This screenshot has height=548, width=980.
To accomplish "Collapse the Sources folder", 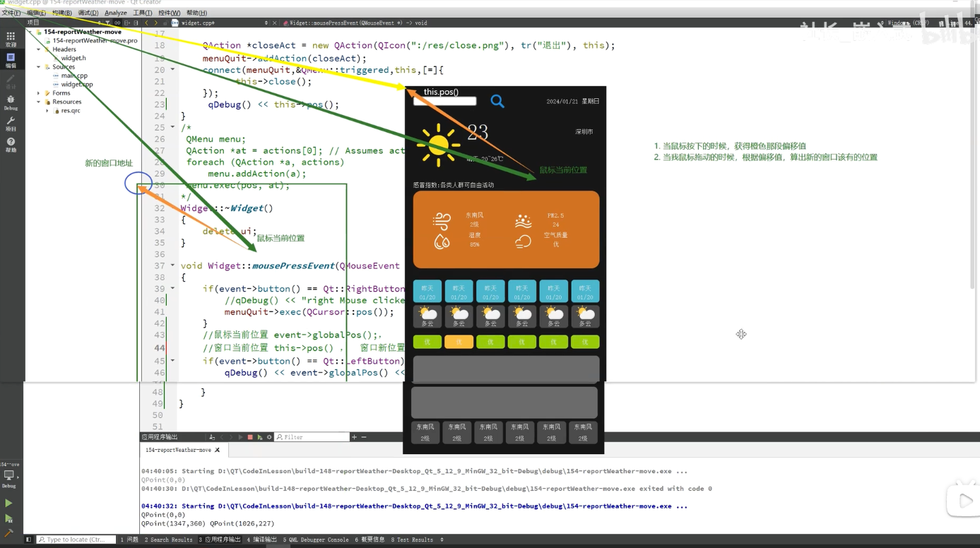I will pos(39,67).
